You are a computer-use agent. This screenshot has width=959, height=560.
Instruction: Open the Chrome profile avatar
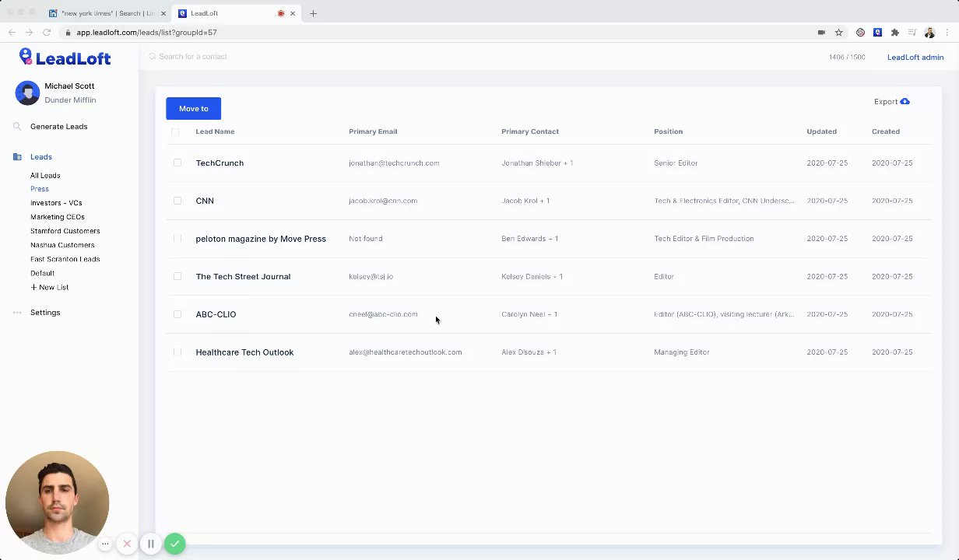929,33
